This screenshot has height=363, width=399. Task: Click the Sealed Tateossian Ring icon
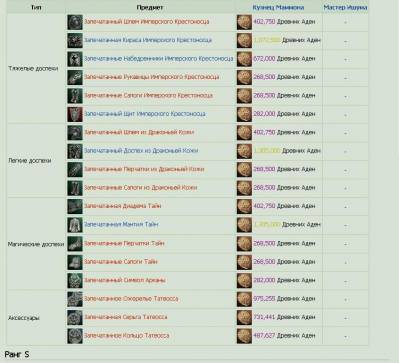75,336
